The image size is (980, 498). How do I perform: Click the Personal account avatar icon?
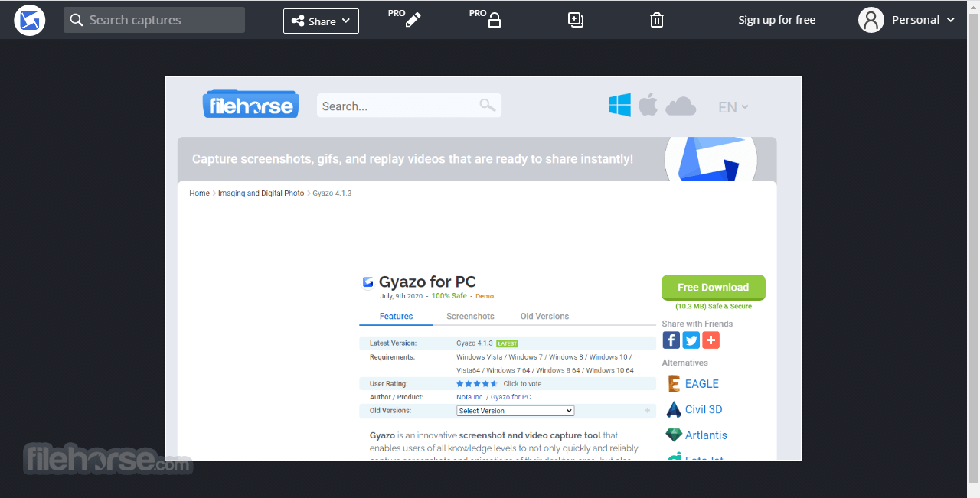click(871, 20)
